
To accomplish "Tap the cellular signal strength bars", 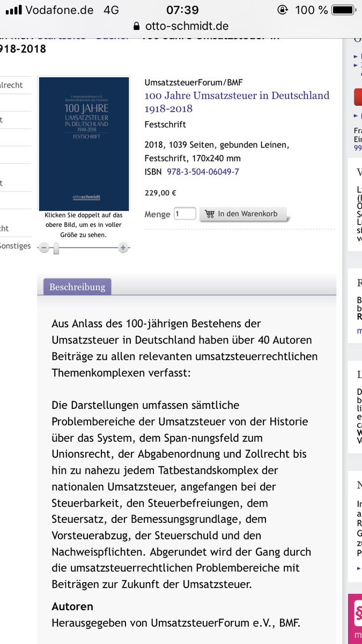I will click(x=12, y=10).
